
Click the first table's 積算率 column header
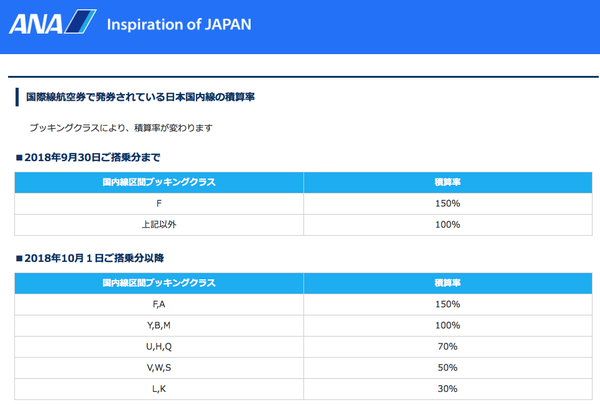pos(448,183)
